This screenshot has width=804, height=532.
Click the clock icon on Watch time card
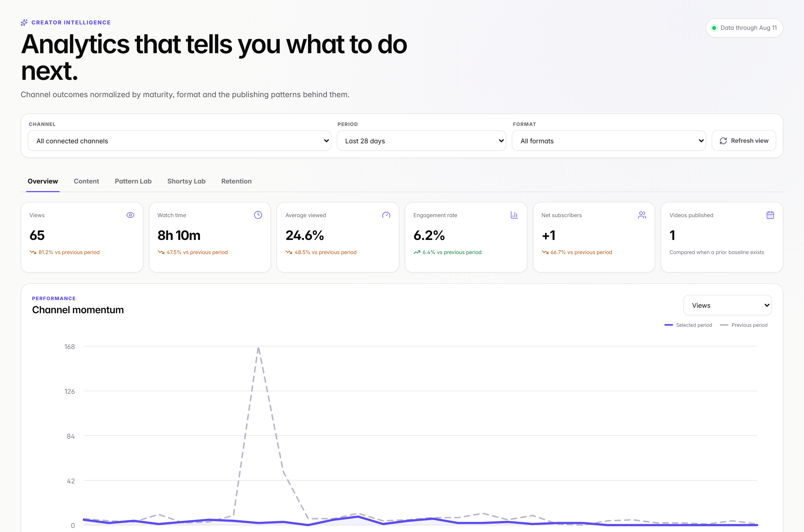(258, 215)
